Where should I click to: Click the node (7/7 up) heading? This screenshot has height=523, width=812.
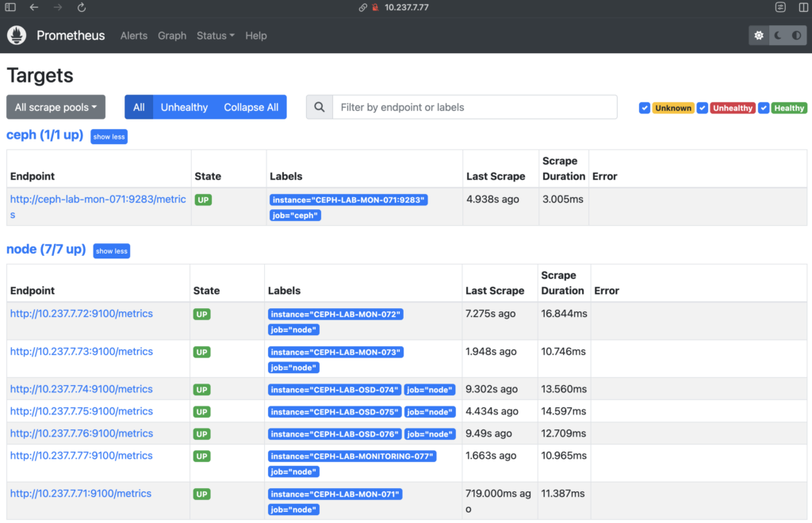coord(46,250)
